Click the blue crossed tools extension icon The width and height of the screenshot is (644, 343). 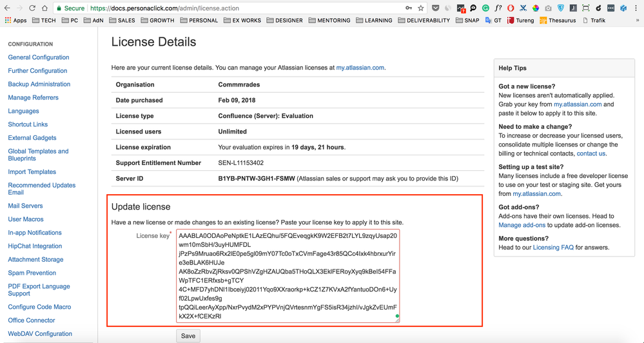tap(523, 8)
